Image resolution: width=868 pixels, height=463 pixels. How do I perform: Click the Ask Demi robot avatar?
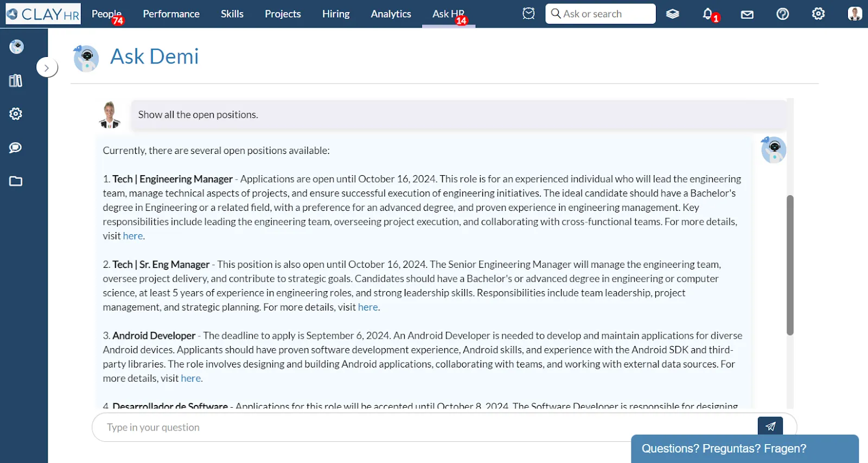point(86,58)
